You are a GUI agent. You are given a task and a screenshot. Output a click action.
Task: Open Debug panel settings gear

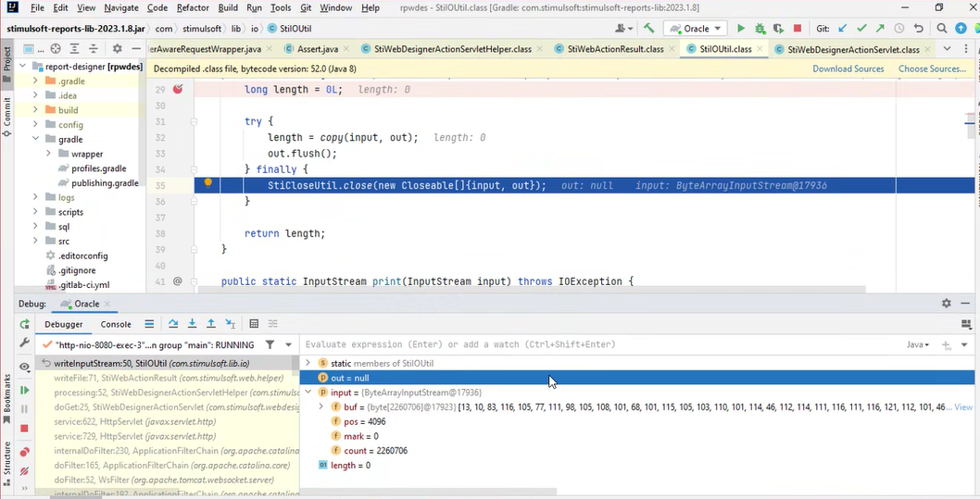(947, 304)
